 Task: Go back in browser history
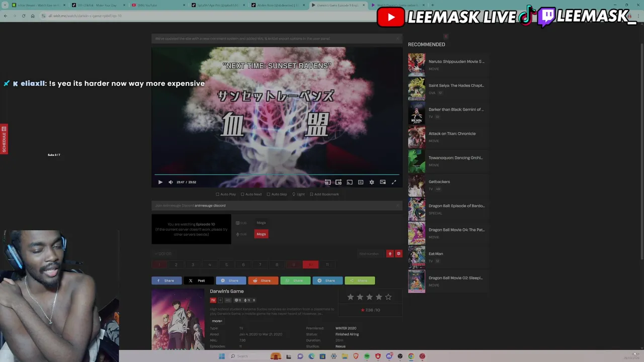(5, 16)
